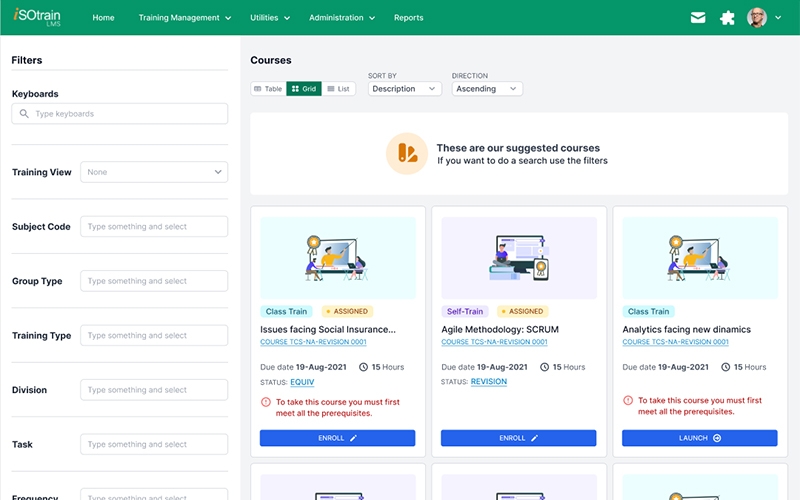
Task: Enroll in Issues facing Social Insurance course
Action: point(337,438)
